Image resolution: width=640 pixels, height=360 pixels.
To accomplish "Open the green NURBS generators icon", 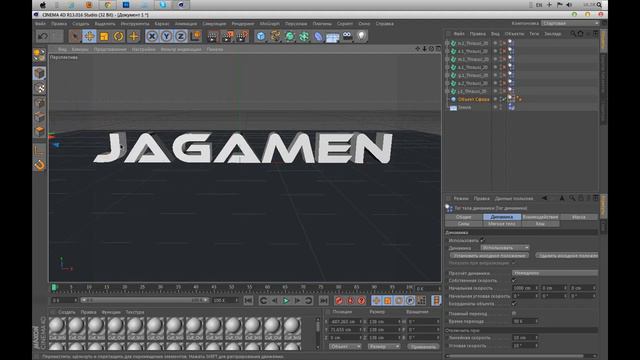I will (290, 36).
